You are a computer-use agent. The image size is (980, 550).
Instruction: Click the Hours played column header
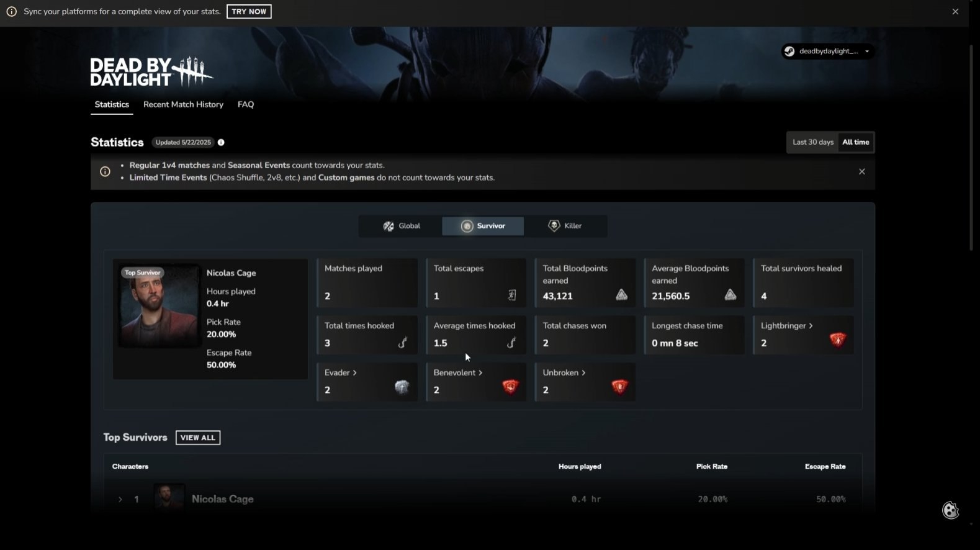pos(580,466)
